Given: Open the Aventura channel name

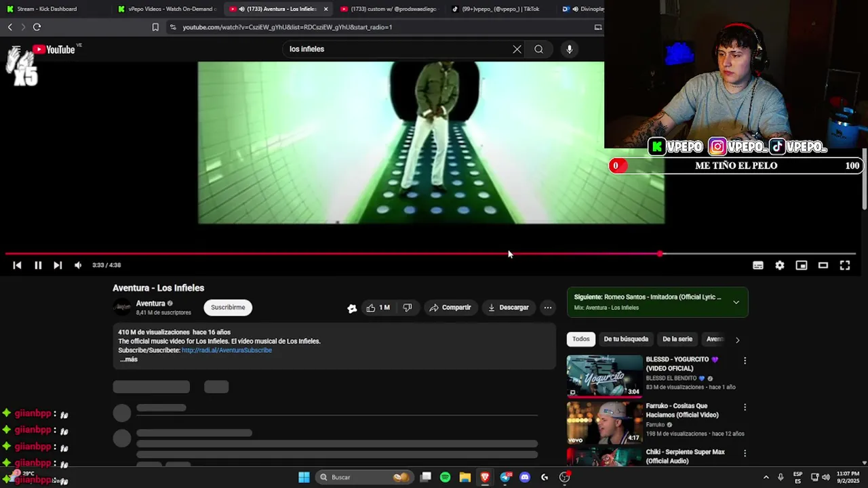Looking at the screenshot, I should tap(151, 304).
